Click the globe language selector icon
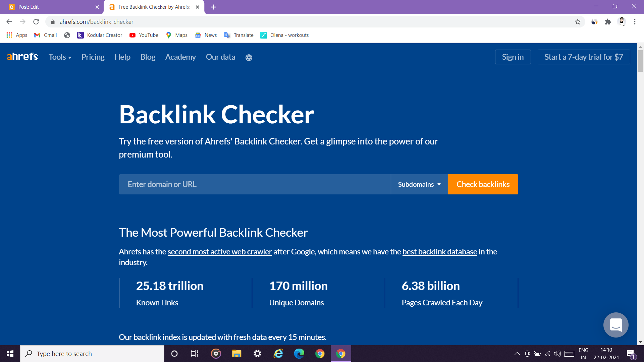This screenshot has height=362, width=644. click(x=249, y=58)
